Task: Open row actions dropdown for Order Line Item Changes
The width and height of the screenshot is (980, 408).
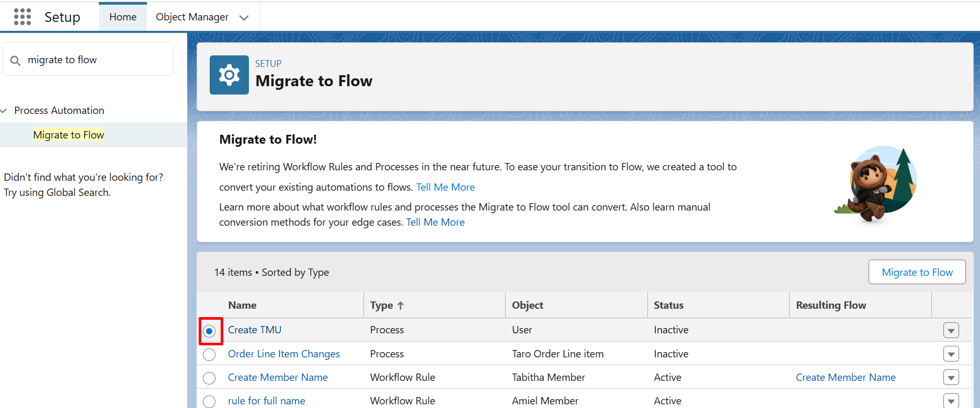Action: pyautogui.click(x=951, y=354)
